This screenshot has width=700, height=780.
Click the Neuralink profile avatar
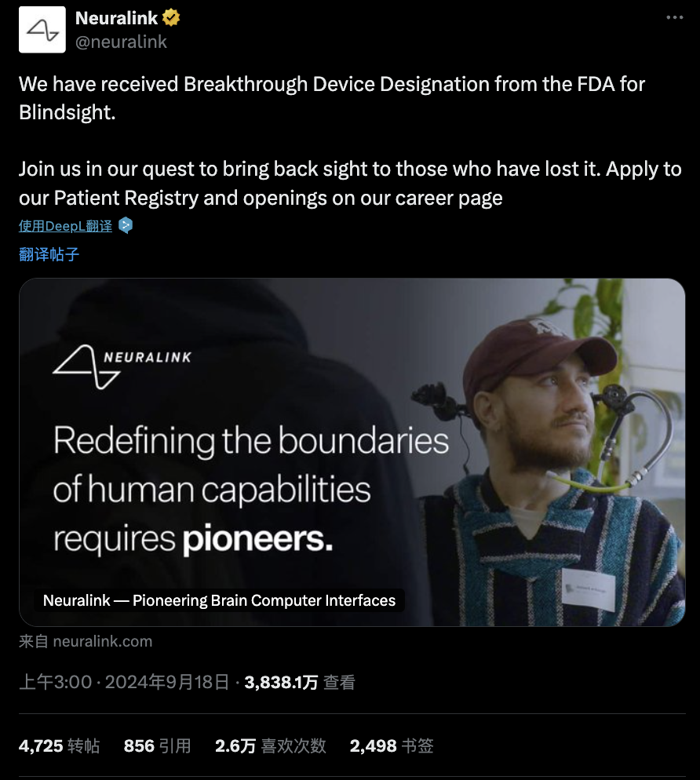(42, 29)
